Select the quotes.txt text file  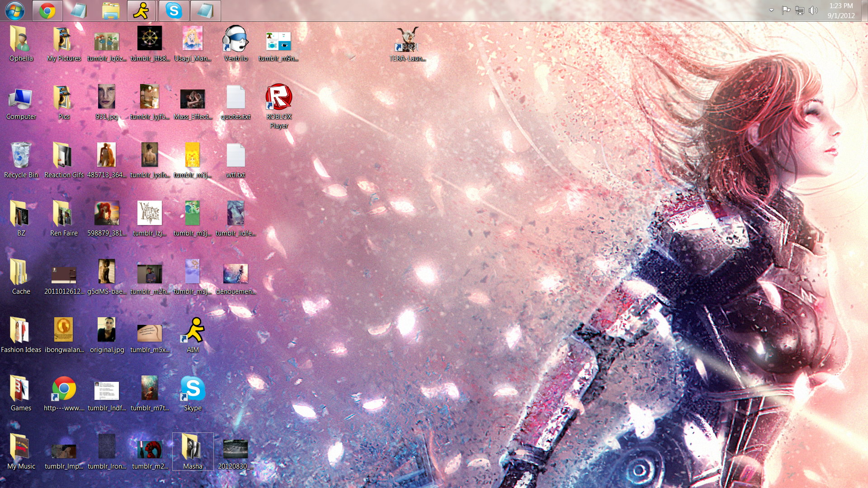236,98
